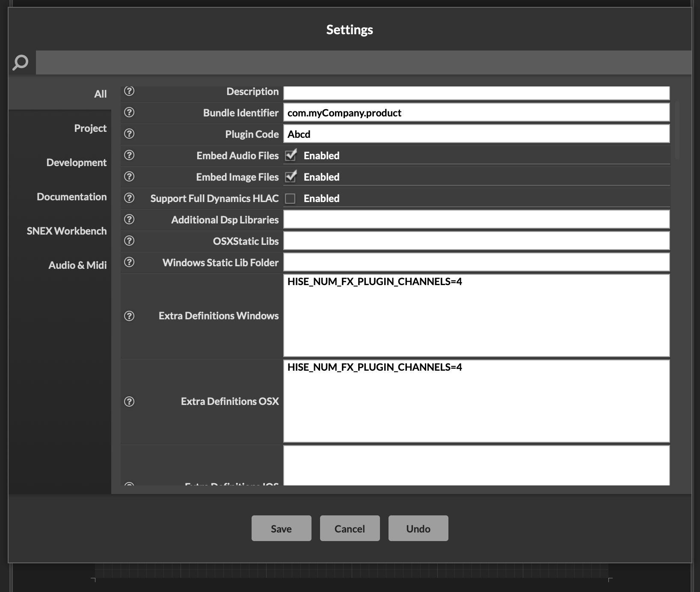Viewport: 700px width, 592px height.
Task: Show help for Support Full Dynamics HLAC
Action: pyautogui.click(x=129, y=198)
